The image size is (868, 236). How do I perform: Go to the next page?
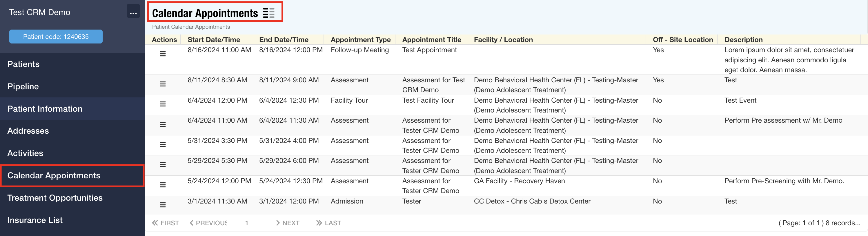287,223
